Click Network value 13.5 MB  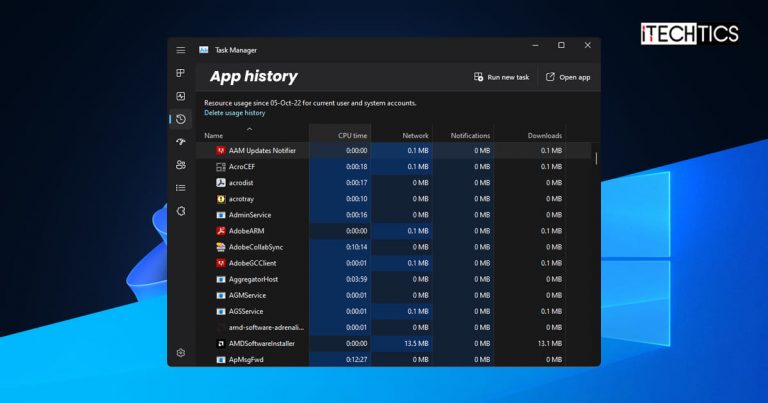click(x=416, y=343)
